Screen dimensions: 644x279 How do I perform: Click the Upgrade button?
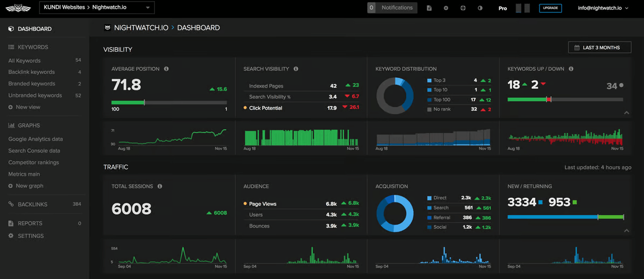point(550,8)
